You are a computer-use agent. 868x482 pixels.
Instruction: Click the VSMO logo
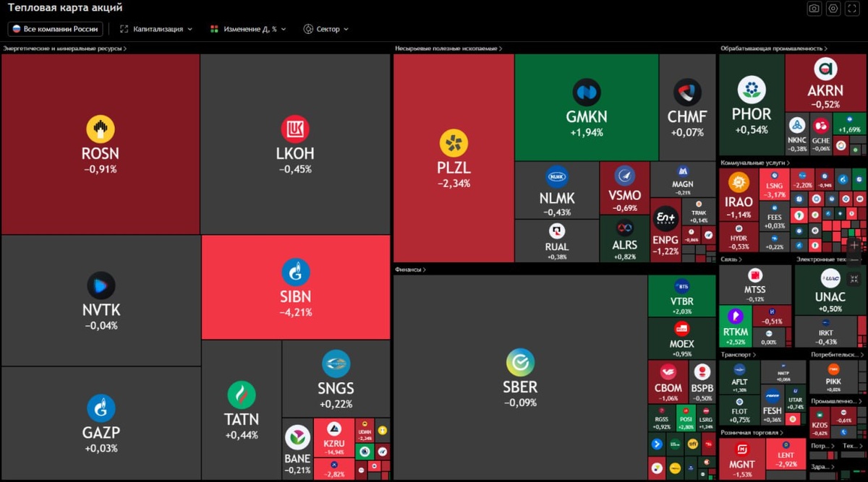pos(624,176)
